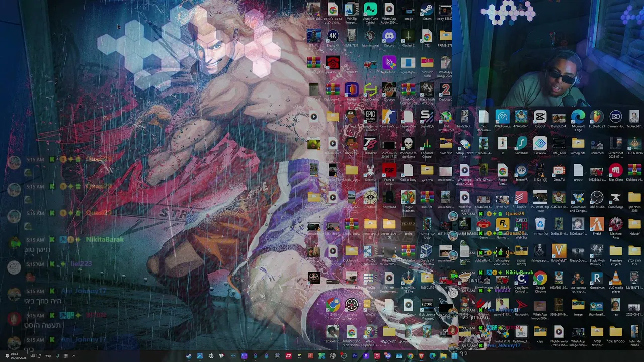Select the Deducto 2 desktop icon
This screenshot has height=362, width=644.
pos(445,93)
